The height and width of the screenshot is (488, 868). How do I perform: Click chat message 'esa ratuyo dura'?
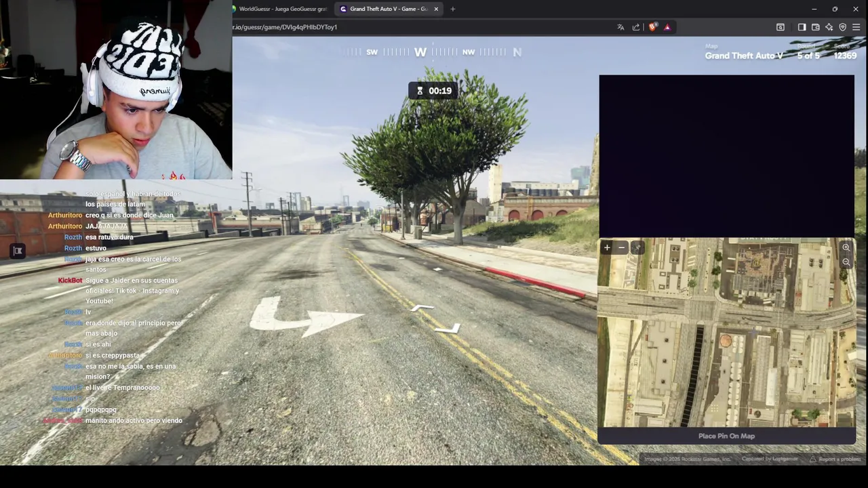109,237
